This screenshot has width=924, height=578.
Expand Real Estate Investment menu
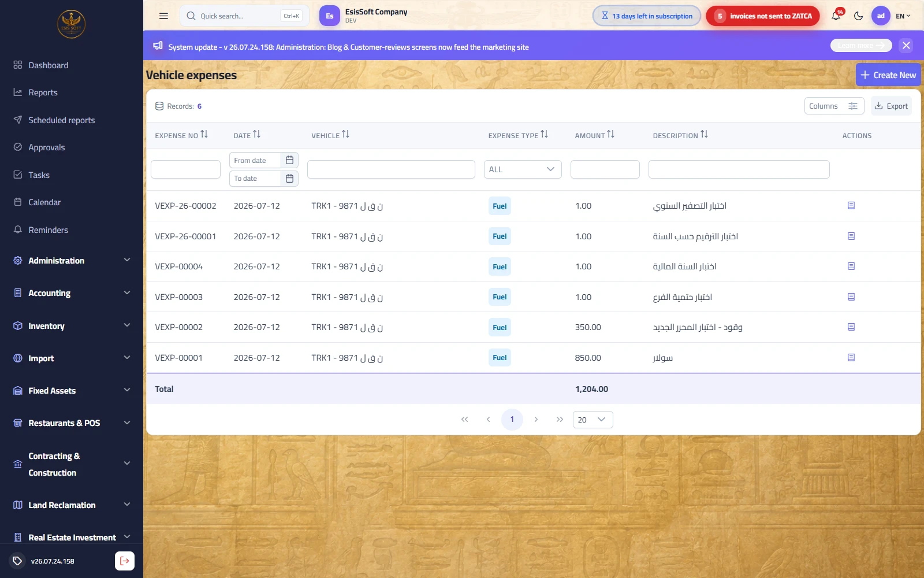[72, 538]
